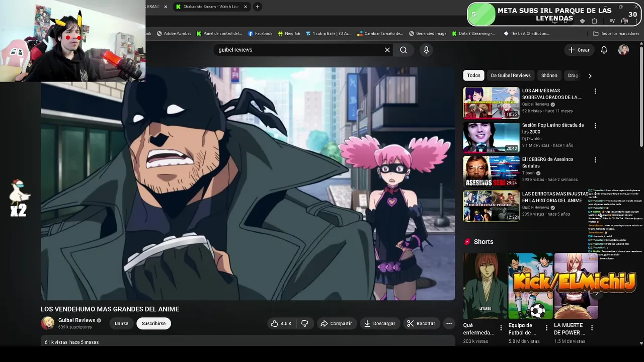
Task: Close the Shakadoto Stream tab
Action: tap(246, 7)
